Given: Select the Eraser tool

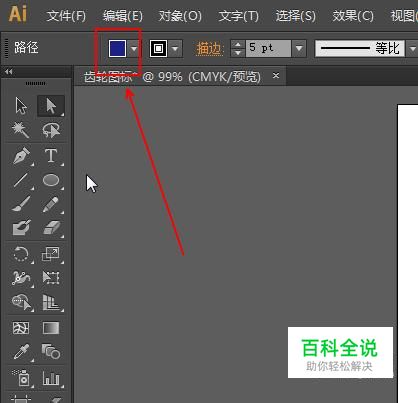Looking at the screenshot, I should 51,228.
